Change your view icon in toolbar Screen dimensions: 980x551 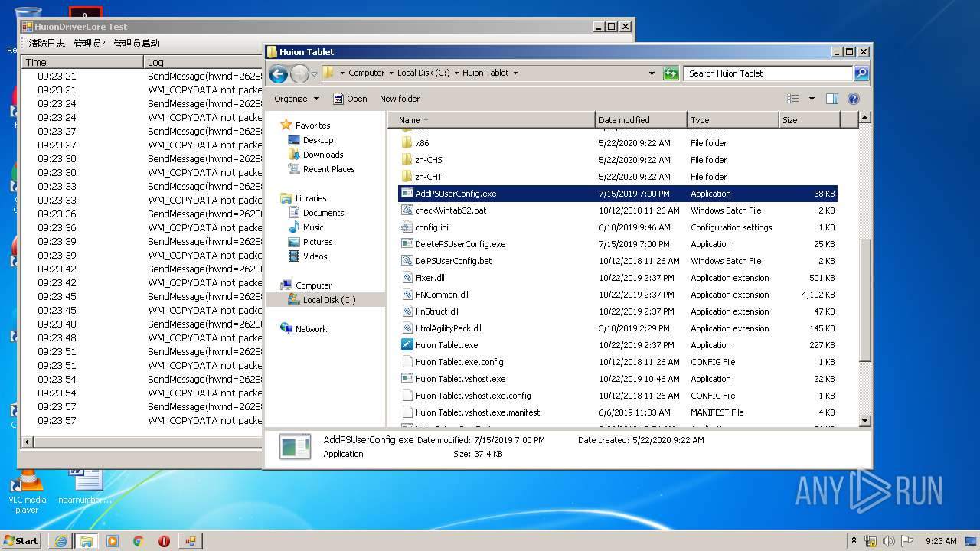point(793,99)
